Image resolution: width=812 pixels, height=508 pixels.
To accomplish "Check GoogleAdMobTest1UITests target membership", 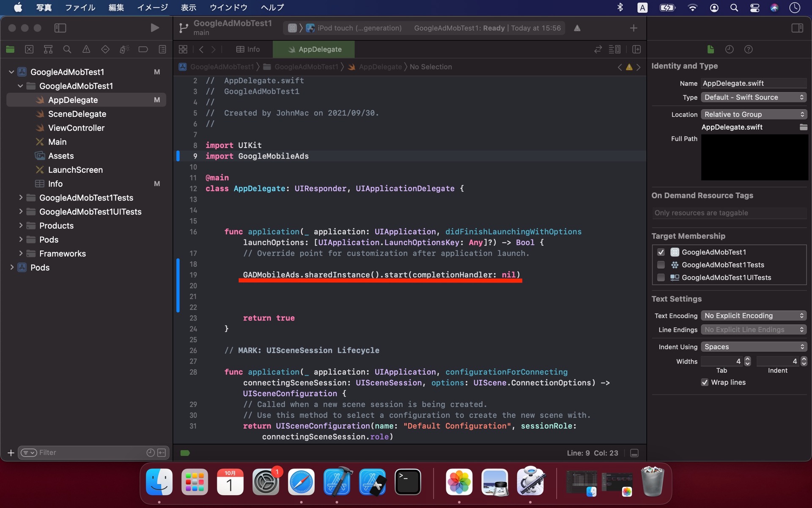I will pos(661,278).
